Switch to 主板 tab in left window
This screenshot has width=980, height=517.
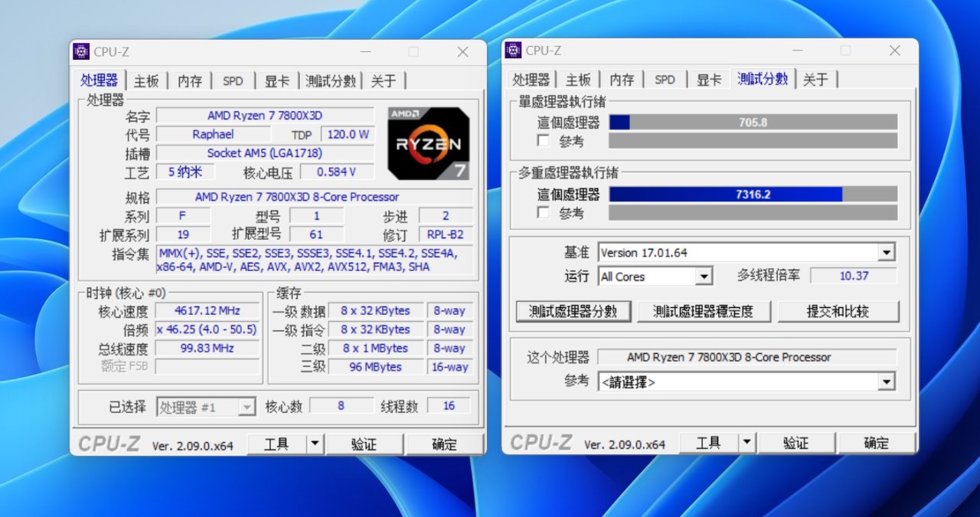(x=146, y=81)
